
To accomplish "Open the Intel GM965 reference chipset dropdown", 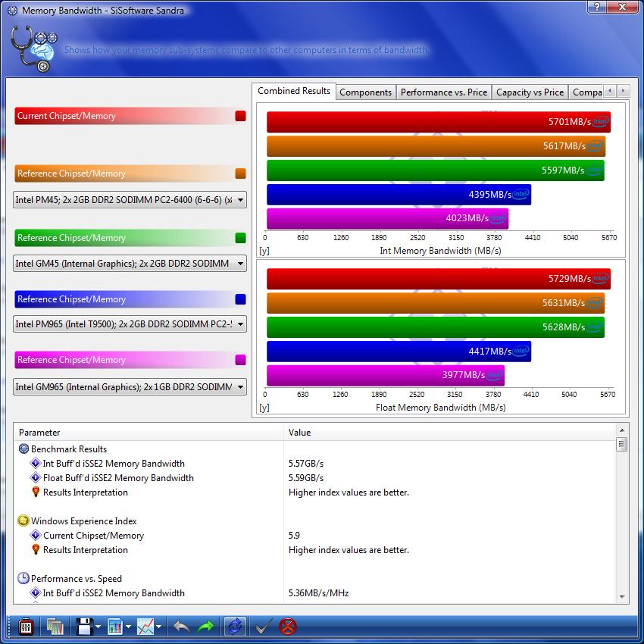I will (130, 387).
